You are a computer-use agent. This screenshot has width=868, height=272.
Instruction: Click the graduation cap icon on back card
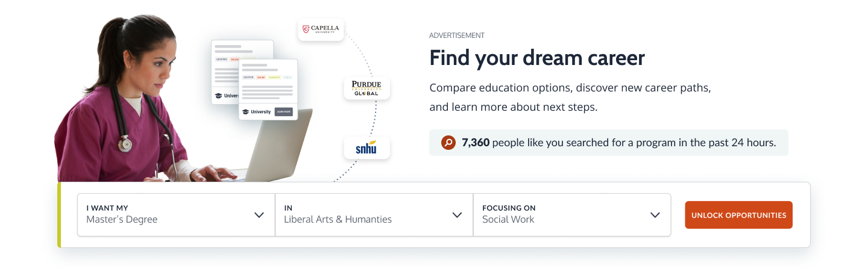pos(218,96)
